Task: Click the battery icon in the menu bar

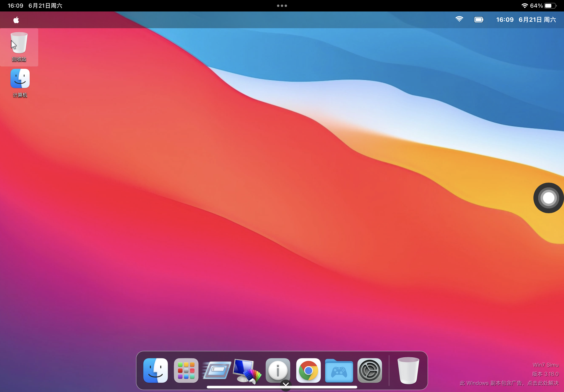Action: tap(478, 20)
